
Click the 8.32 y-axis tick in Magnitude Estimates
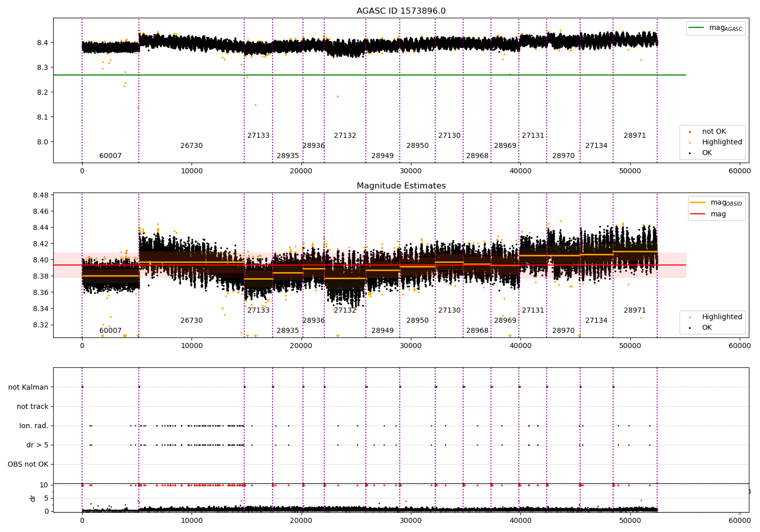click(x=41, y=325)
